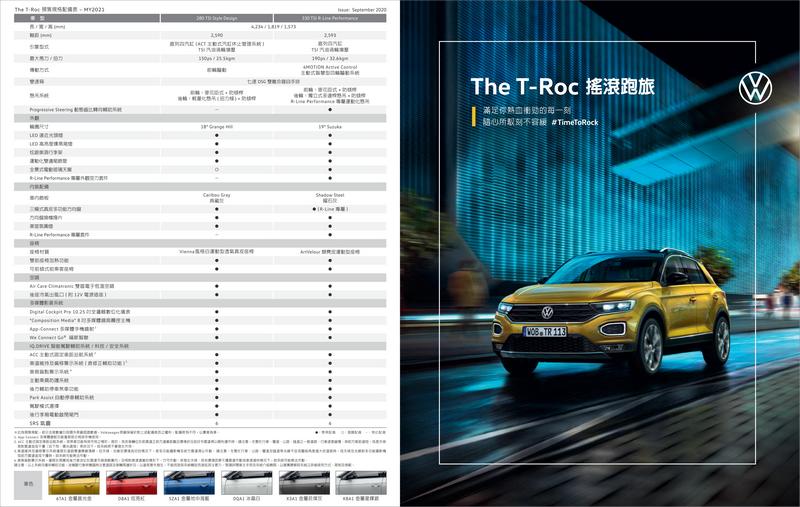This screenshot has height=507, width=800.
Task: Click the Digital Cockpit Pro 10.25 row label
Action: point(80,312)
